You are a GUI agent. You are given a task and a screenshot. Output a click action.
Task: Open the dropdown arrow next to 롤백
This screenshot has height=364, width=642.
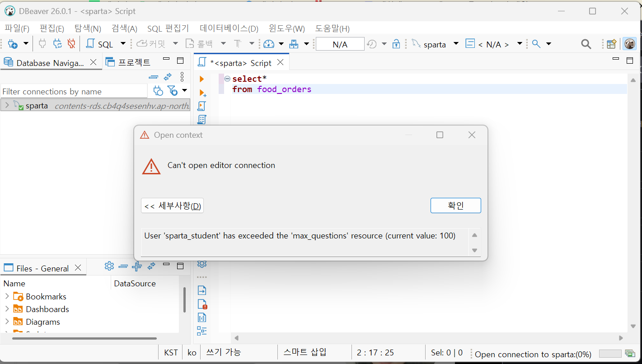[x=223, y=44]
